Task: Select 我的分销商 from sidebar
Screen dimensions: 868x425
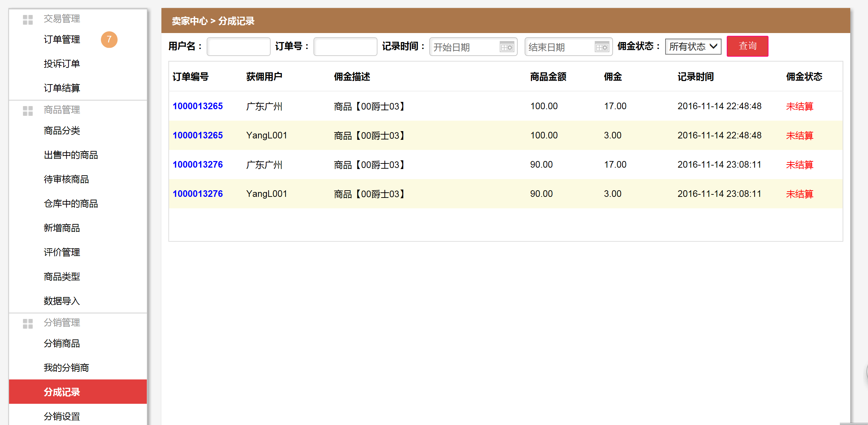Action: click(x=66, y=368)
